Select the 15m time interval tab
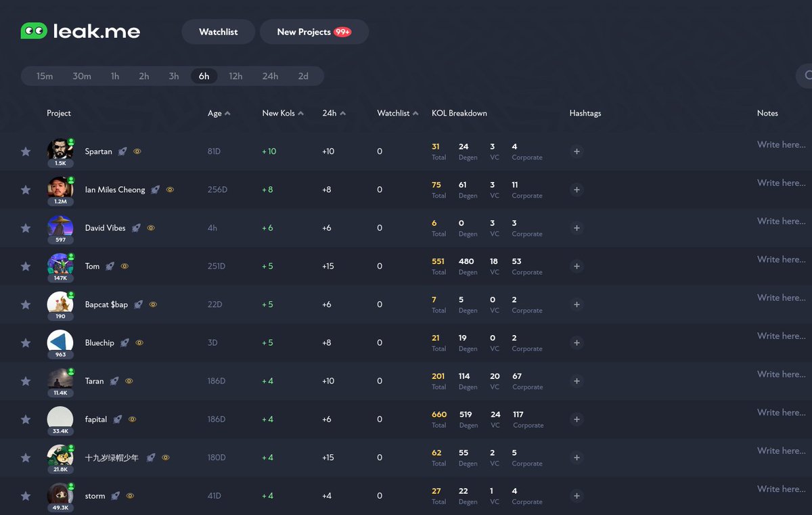 (x=45, y=76)
